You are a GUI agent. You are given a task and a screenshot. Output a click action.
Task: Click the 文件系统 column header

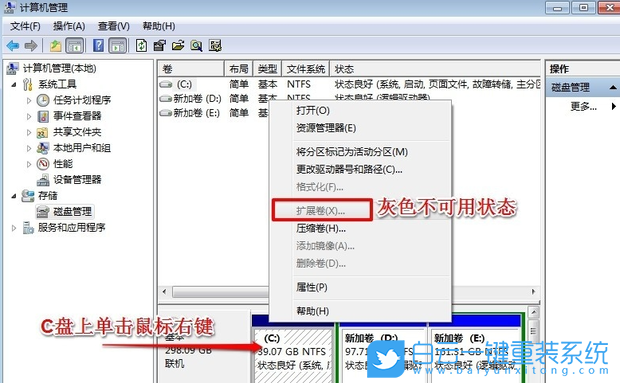pos(306,69)
